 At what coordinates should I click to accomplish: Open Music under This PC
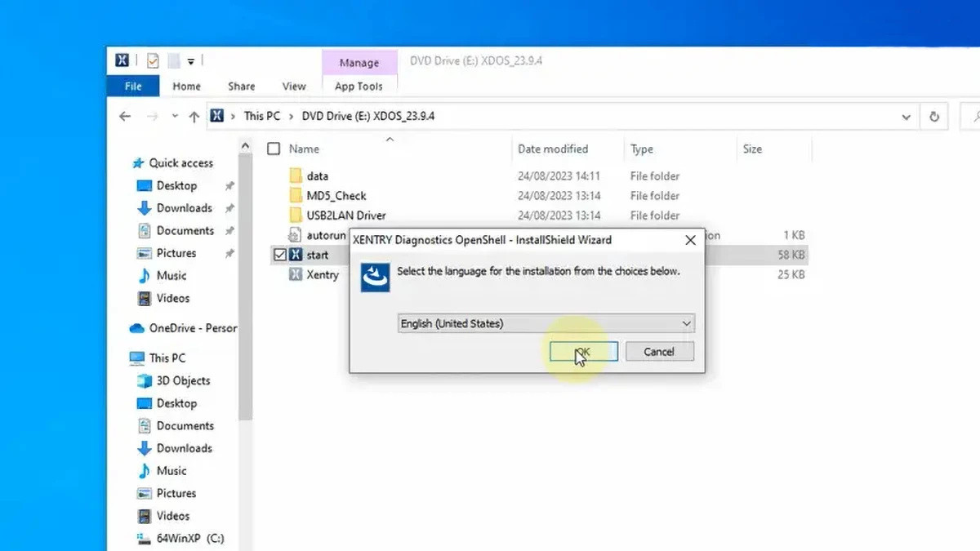pyautogui.click(x=171, y=471)
